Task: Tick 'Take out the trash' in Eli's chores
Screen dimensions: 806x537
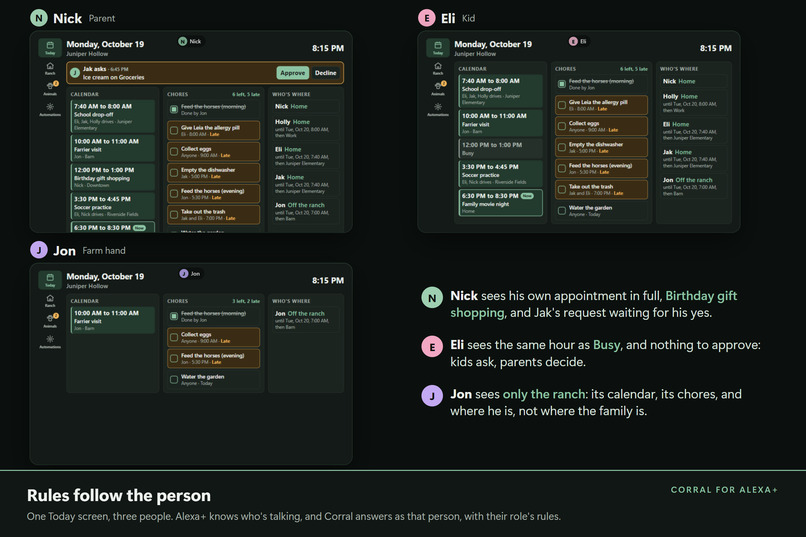Action: [x=562, y=190]
